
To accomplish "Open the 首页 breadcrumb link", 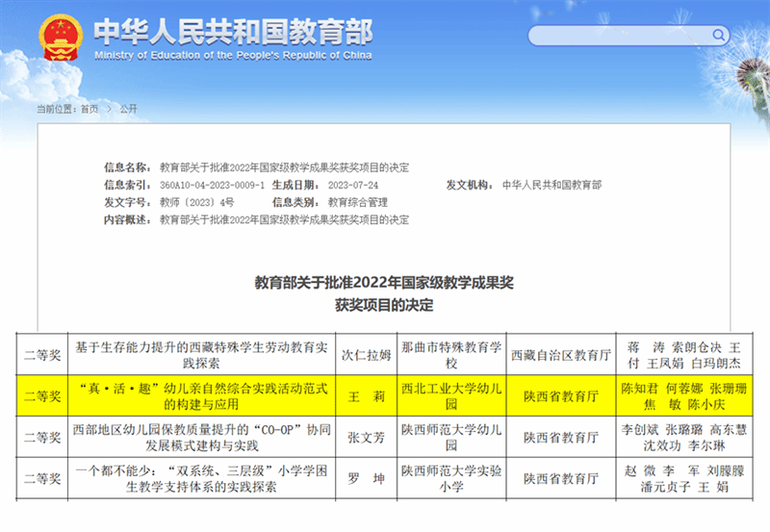I will pos(89,109).
